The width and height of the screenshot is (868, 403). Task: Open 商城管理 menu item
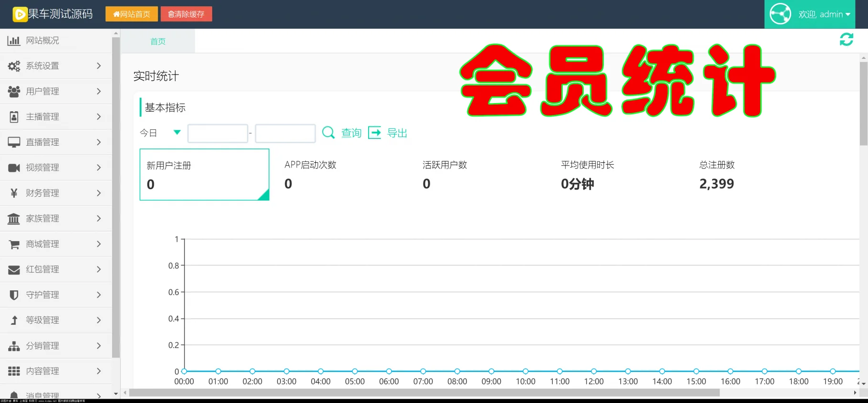(56, 244)
